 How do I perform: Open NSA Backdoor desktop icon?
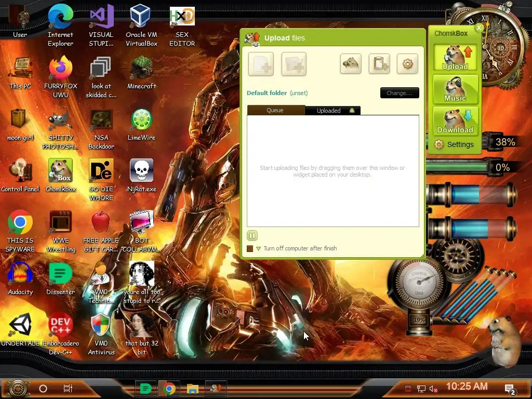point(101,129)
